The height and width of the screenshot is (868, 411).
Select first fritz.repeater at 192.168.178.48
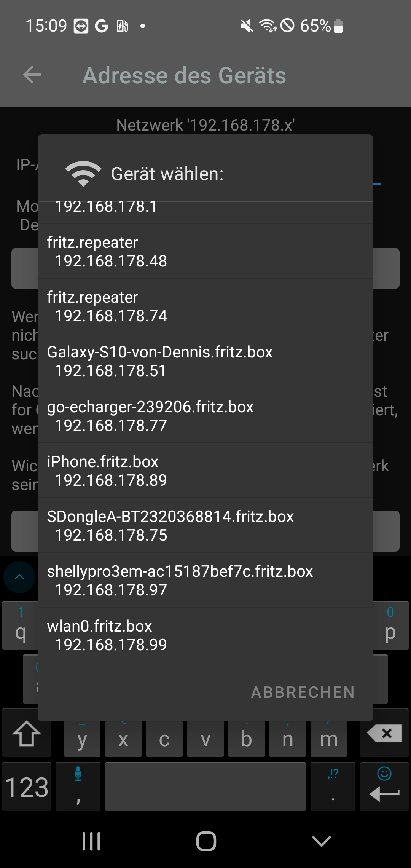tap(205, 251)
